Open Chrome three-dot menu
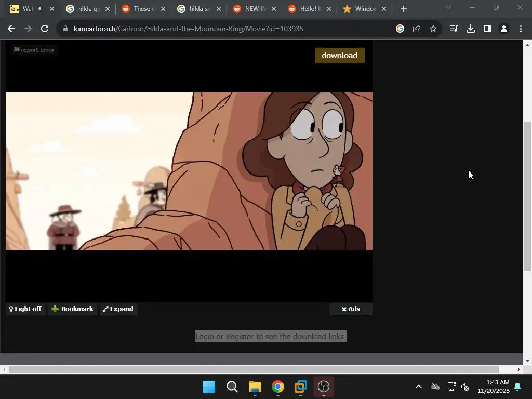The width and height of the screenshot is (532, 399). (x=521, y=29)
